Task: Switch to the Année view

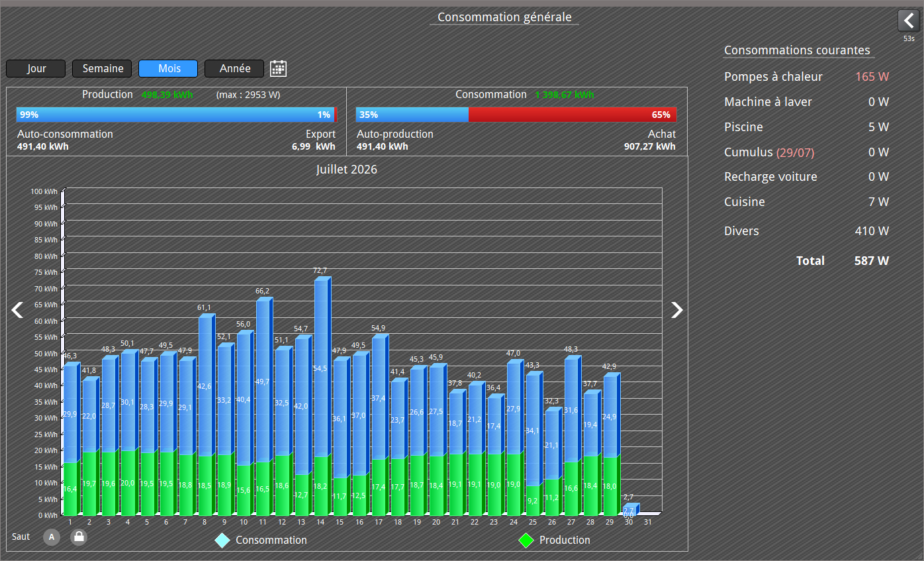Action: click(x=235, y=69)
